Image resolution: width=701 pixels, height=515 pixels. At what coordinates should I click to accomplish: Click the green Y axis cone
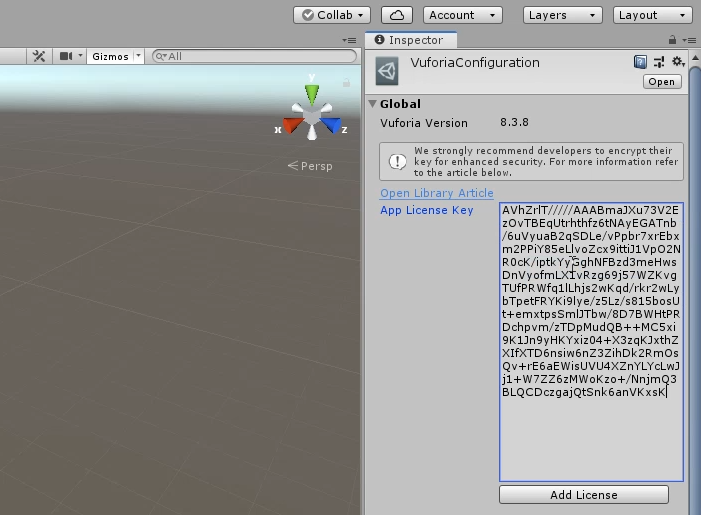[x=312, y=94]
